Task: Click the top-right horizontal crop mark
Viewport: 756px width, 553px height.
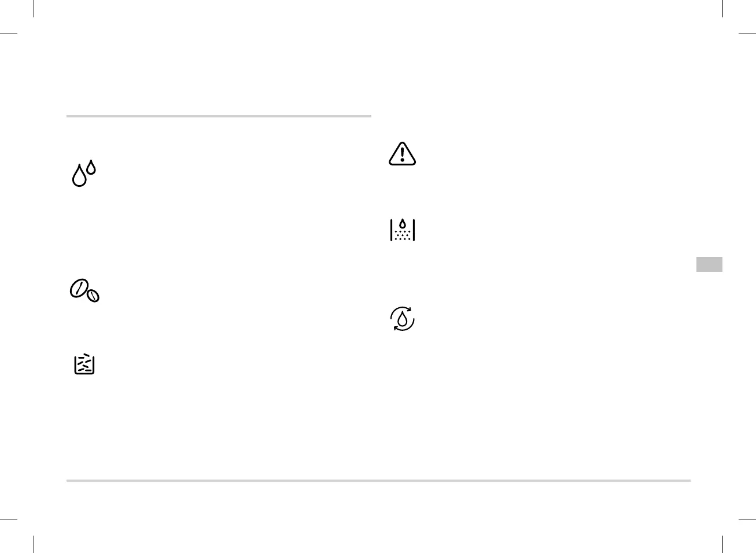Action: coord(747,34)
